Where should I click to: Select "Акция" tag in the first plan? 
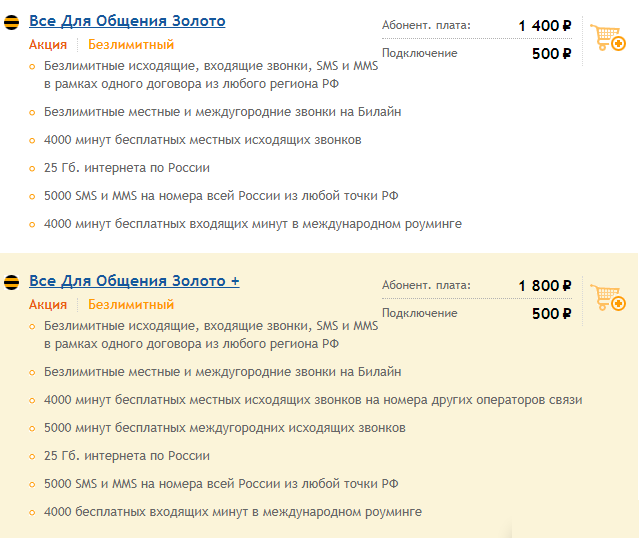48,44
